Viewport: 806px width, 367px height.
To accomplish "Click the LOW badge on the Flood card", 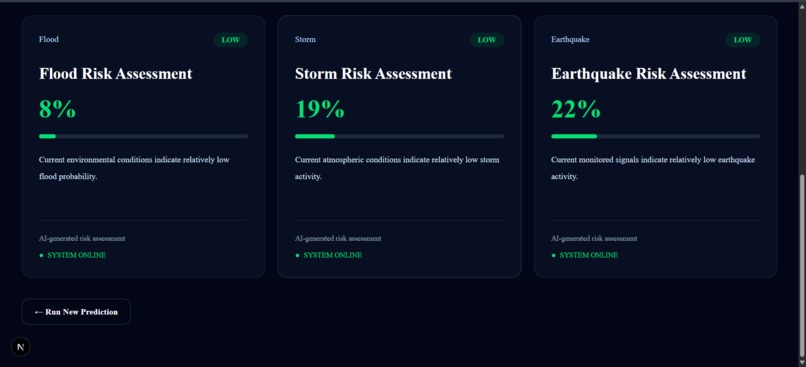I will pos(230,40).
